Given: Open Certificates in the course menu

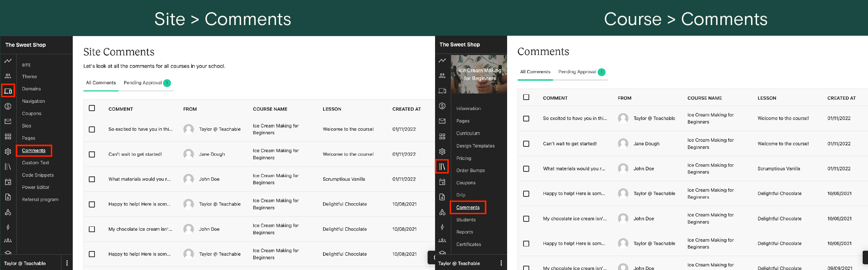Looking at the screenshot, I should click(469, 244).
